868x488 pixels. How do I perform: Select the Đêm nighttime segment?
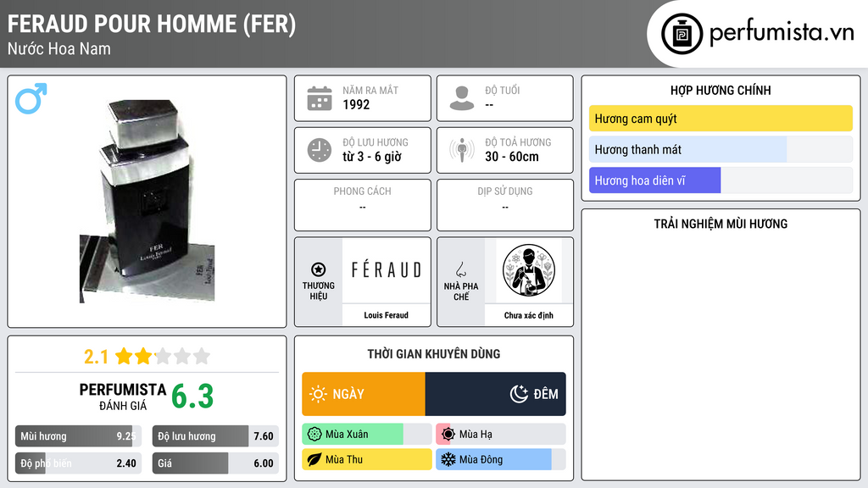click(x=495, y=394)
